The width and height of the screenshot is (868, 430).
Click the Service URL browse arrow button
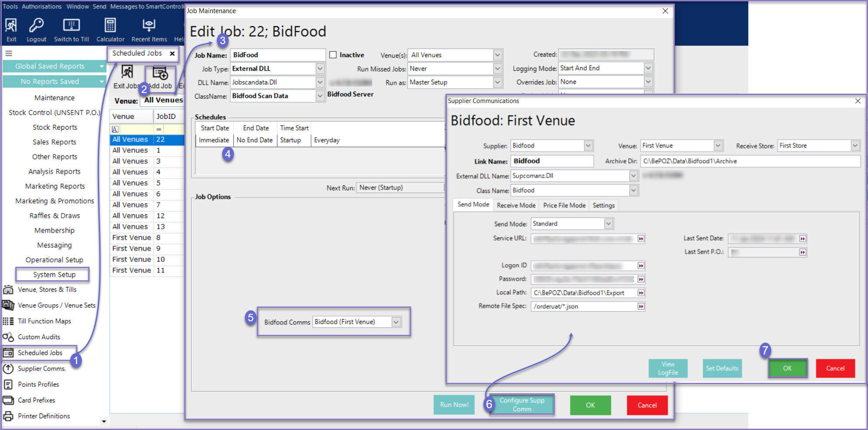641,239
